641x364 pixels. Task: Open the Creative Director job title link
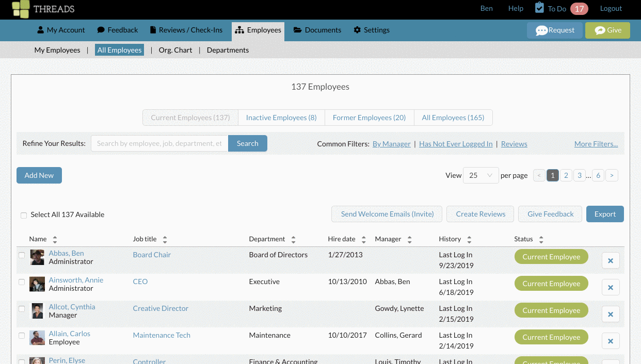161,308
